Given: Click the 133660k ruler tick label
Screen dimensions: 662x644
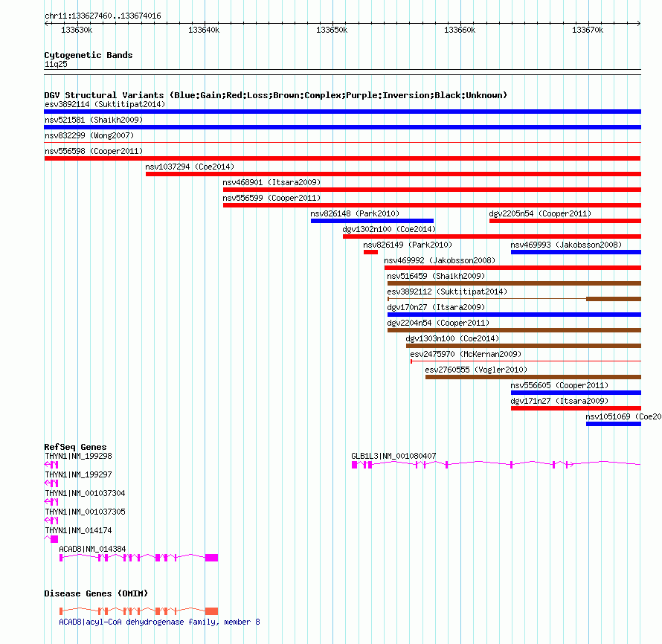Looking at the screenshot, I should [x=460, y=30].
